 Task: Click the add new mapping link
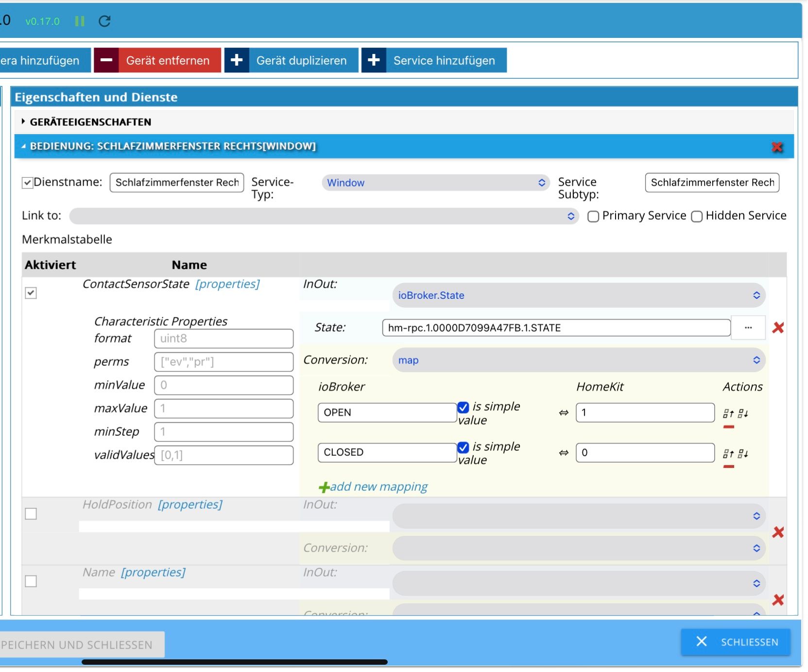pos(378,486)
